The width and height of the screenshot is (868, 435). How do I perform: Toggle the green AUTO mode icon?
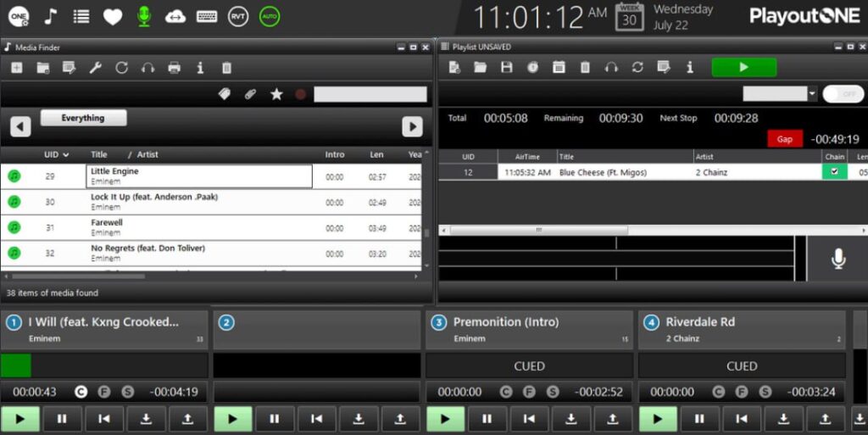(x=270, y=17)
